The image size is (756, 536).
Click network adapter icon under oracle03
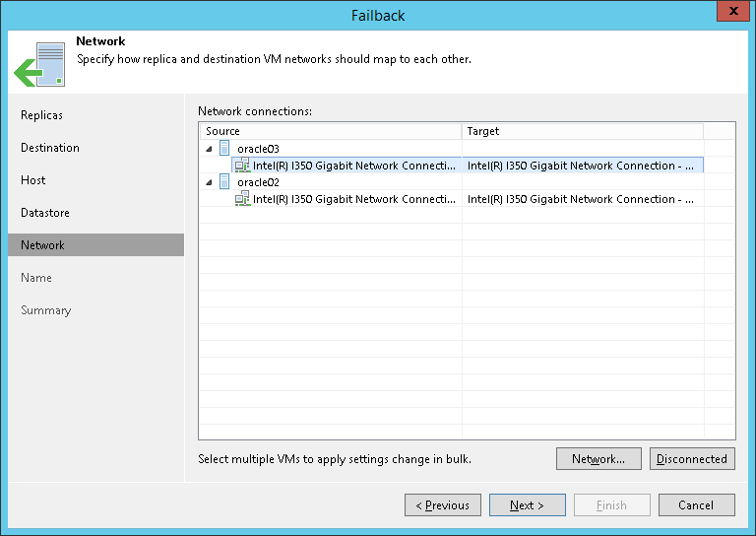[242, 166]
